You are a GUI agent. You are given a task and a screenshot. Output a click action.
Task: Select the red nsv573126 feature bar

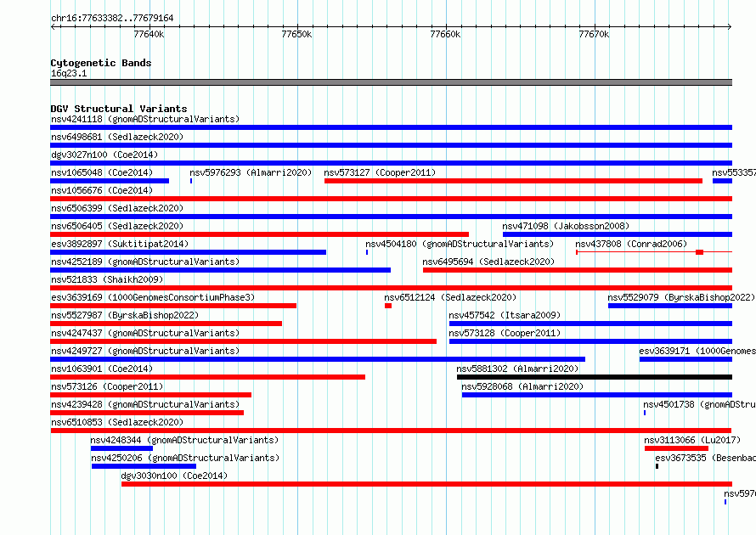tap(151, 395)
